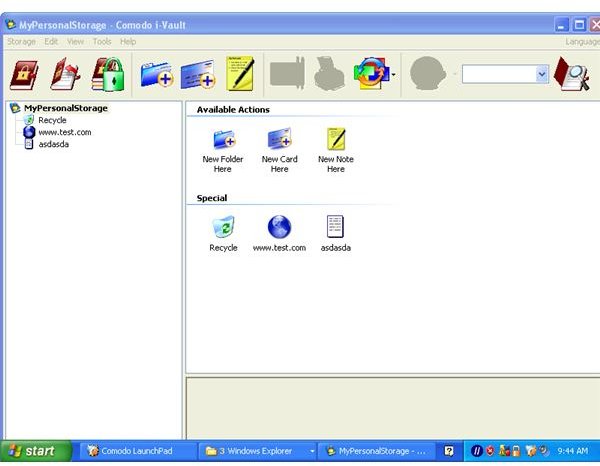Open the Storage menu

click(21, 41)
